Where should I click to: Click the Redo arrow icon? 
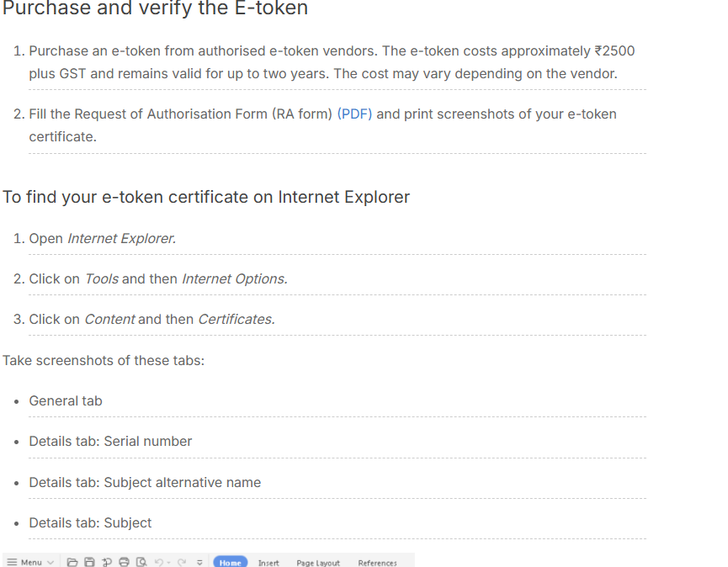point(182,562)
